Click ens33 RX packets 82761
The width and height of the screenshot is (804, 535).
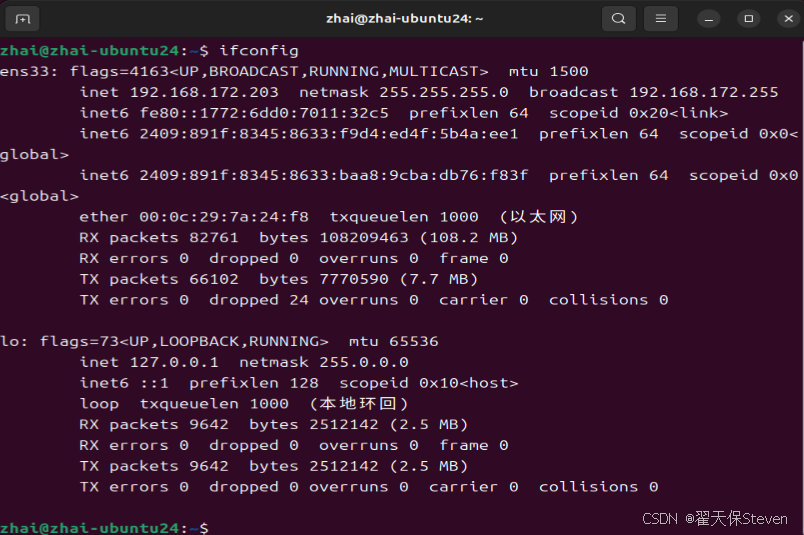(214, 237)
